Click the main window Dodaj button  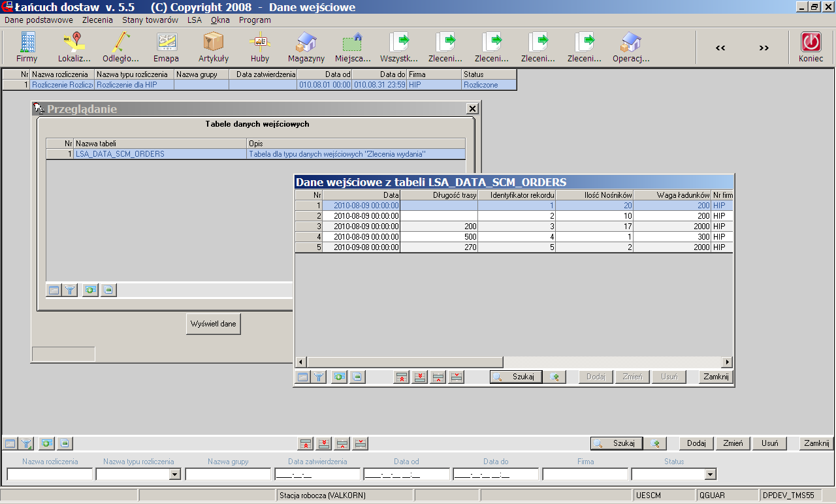click(696, 443)
